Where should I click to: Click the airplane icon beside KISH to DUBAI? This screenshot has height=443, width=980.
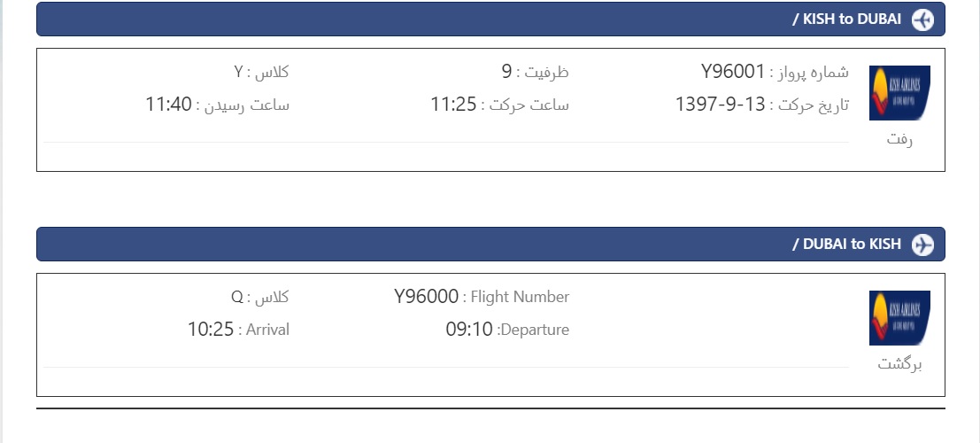[922, 19]
